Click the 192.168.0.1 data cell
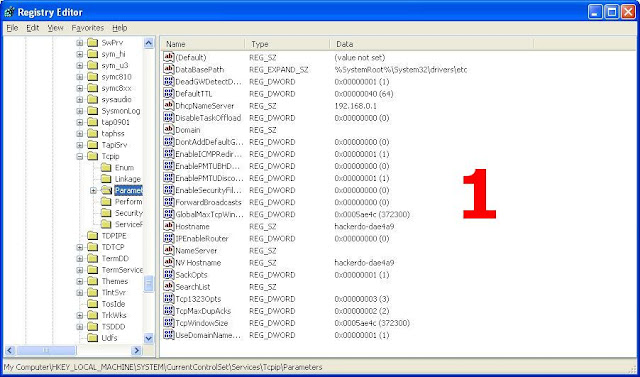This screenshot has height=377, width=640. coord(356,106)
